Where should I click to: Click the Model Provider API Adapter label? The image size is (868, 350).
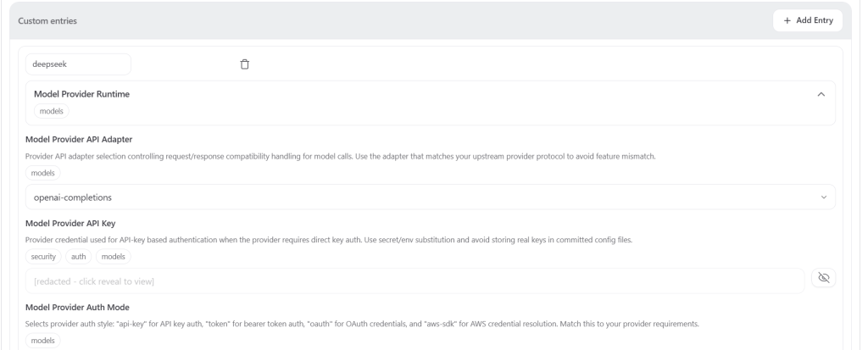[79, 140]
